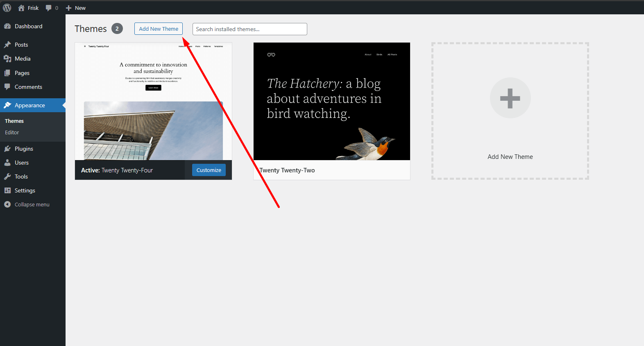Click the Media library icon
This screenshot has width=644, height=346.
click(7, 59)
